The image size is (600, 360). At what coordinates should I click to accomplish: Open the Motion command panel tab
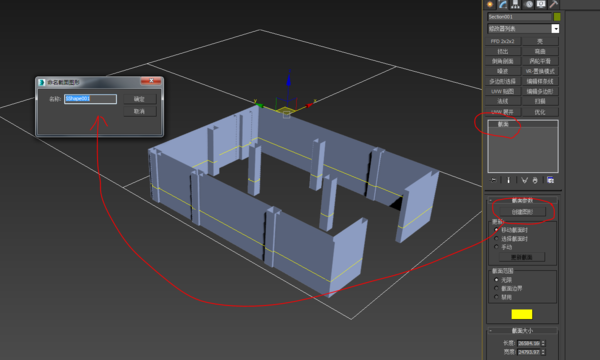click(529, 4)
